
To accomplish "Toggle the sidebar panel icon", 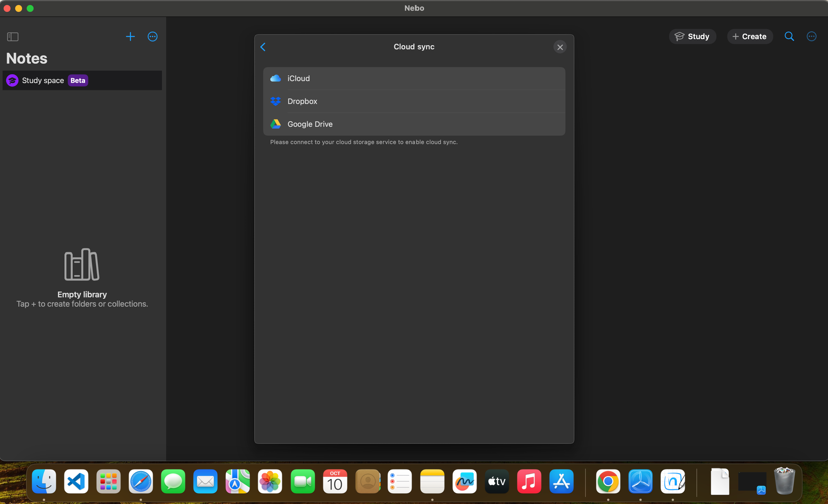I will (x=13, y=37).
